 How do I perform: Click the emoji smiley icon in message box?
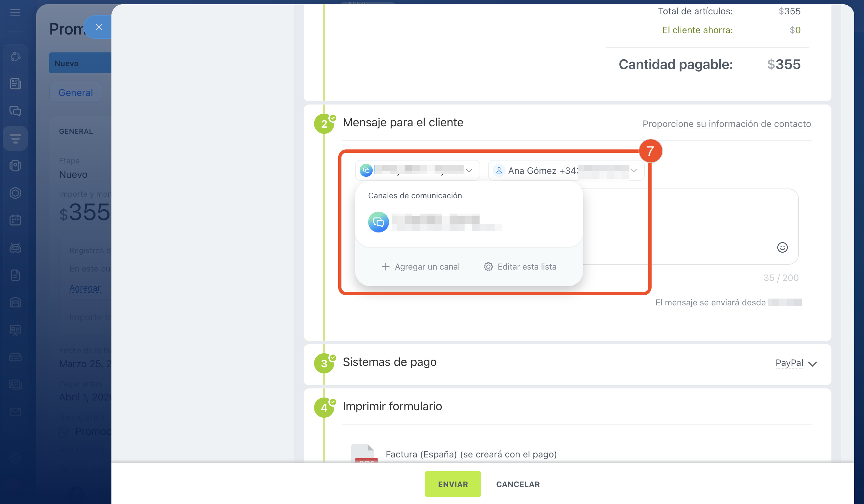tap(782, 247)
